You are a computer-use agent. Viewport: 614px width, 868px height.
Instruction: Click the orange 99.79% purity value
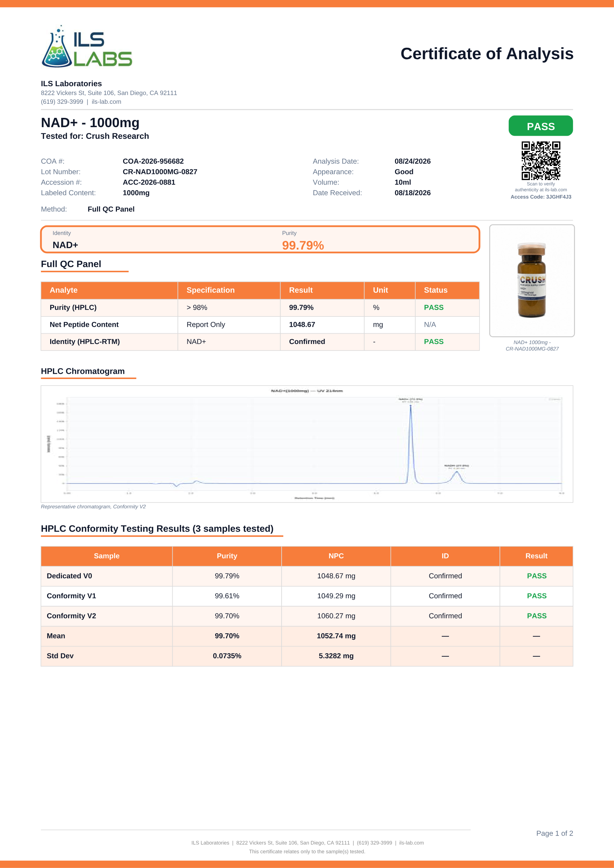click(303, 245)
